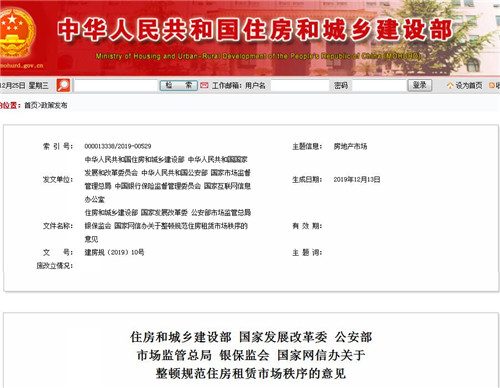500x388 pixels.
Task: Click the set-as-homepage house icon
Action: 450,86
